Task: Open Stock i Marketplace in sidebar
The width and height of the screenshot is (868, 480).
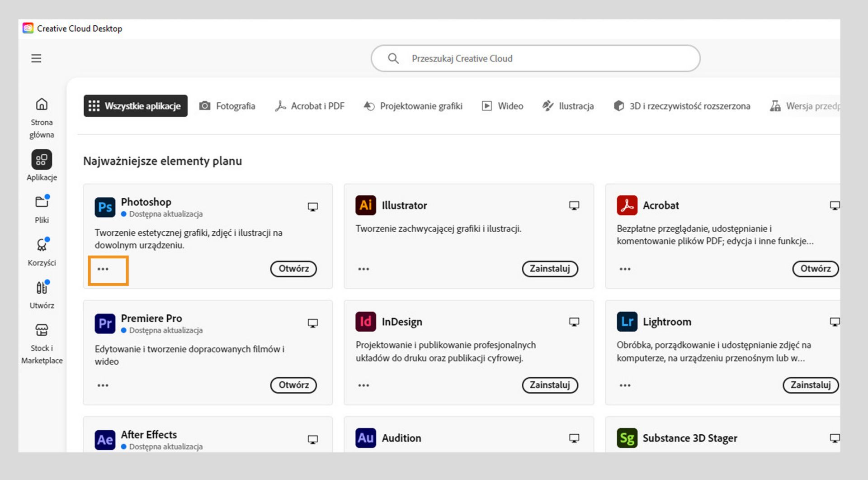Action: pos(42,343)
